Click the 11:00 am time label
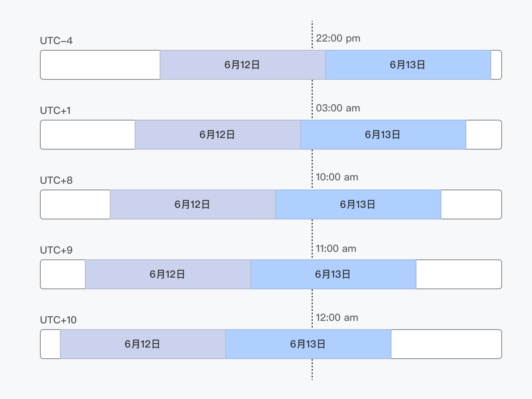The height and width of the screenshot is (399, 532). click(336, 249)
